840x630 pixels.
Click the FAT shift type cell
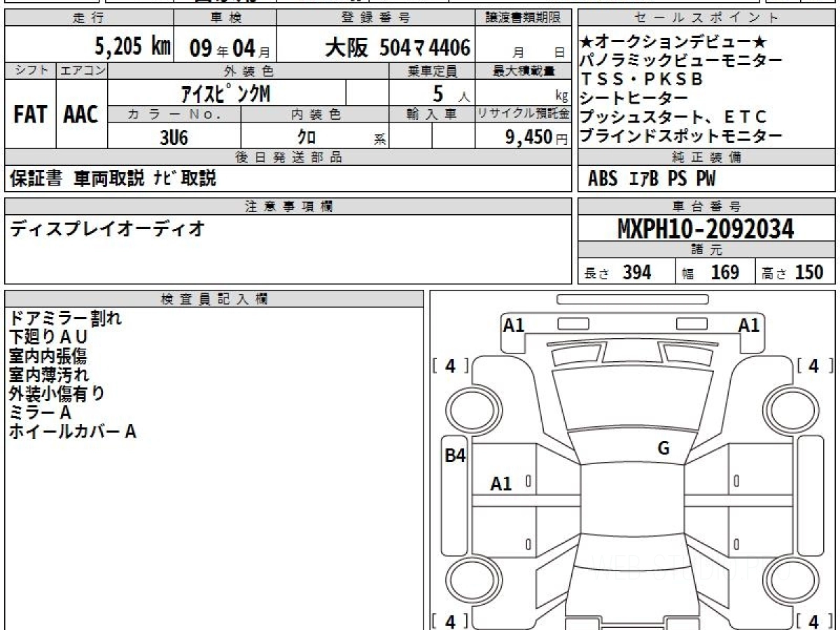(30, 115)
